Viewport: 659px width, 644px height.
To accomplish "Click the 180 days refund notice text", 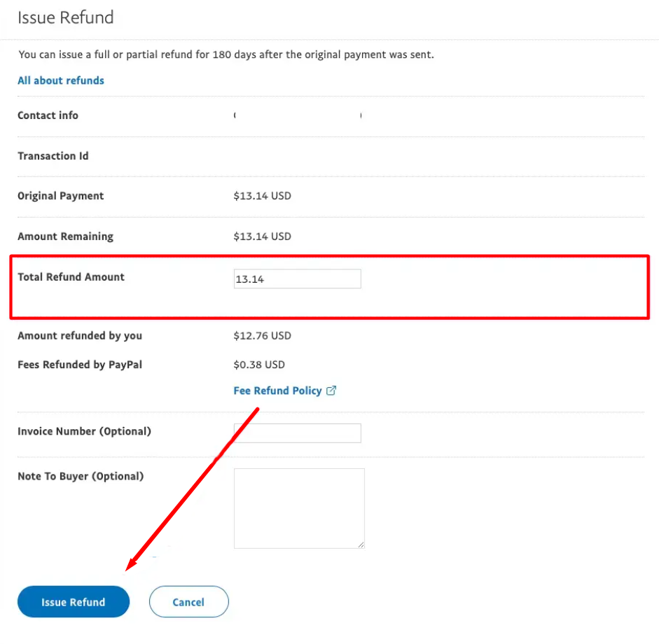I will pos(226,55).
